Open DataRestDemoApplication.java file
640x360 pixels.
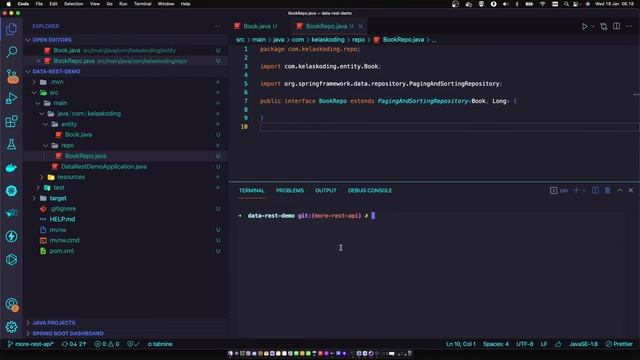click(104, 167)
